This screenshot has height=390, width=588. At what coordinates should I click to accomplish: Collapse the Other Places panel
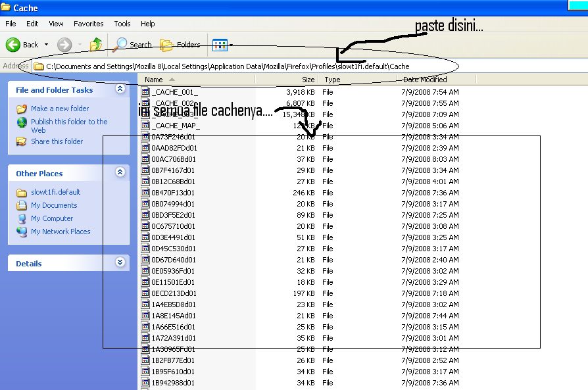tap(120, 172)
